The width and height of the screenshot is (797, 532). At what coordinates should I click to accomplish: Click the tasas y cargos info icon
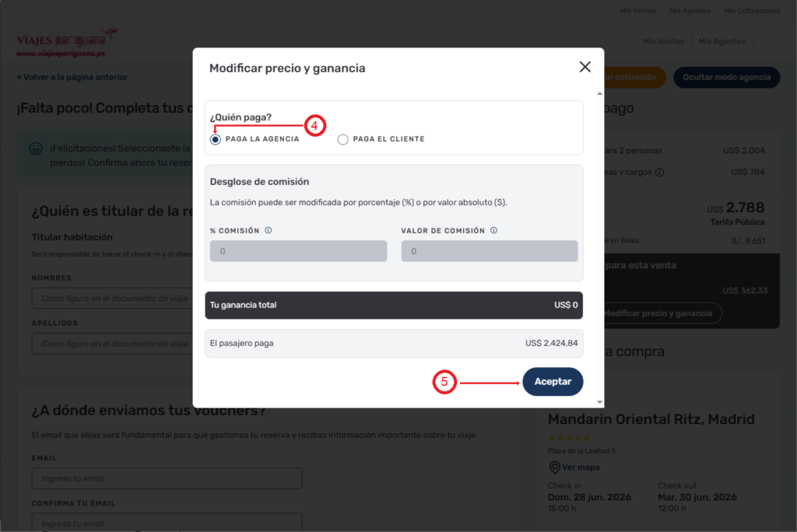tap(659, 172)
